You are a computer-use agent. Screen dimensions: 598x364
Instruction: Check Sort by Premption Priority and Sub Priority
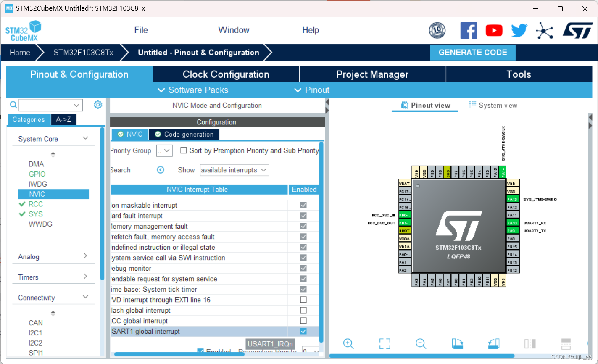point(183,150)
